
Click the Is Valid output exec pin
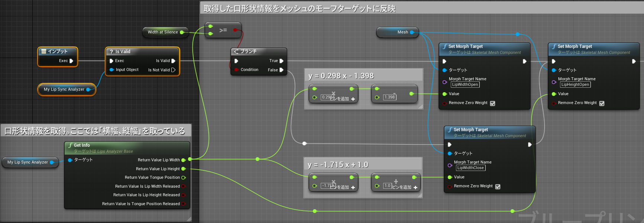click(173, 61)
